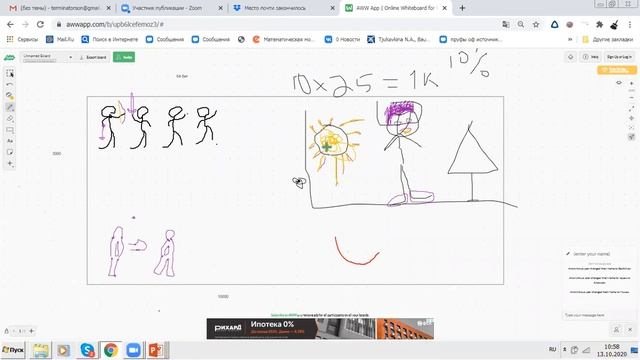Click the Пуск start button

pyautogui.click(x=13, y=350)
